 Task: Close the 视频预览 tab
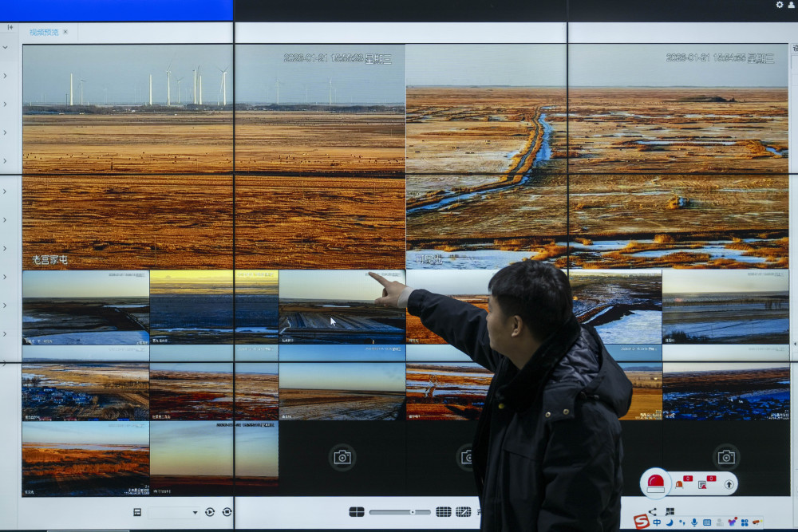click(65, 32)
